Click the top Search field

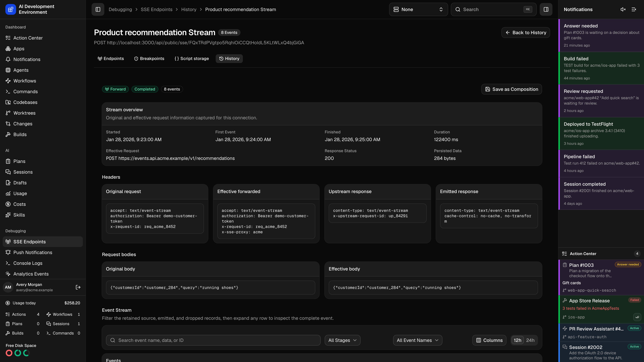click(x=494, y=10)
